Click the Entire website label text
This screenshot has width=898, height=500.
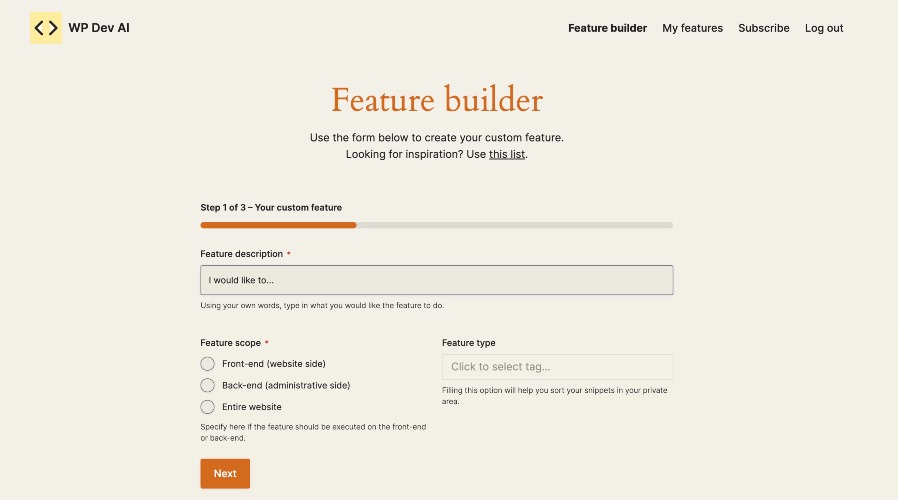tap(252, 407)
